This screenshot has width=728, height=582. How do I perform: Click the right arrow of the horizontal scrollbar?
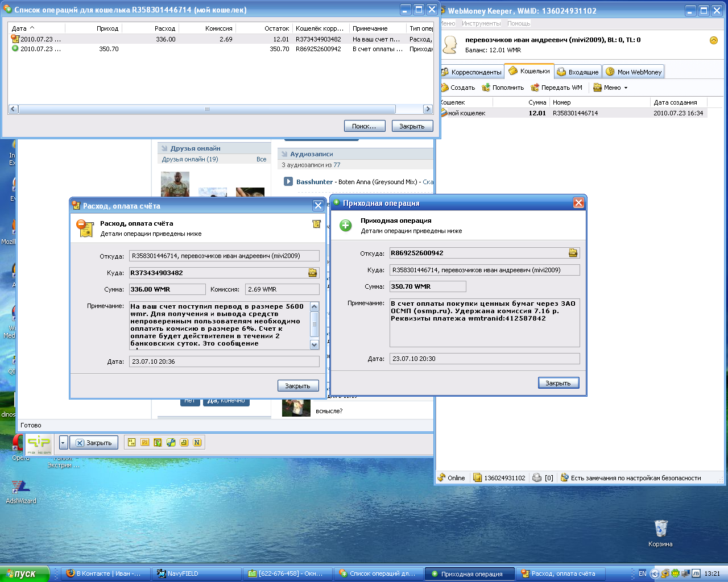click(428, 109)
